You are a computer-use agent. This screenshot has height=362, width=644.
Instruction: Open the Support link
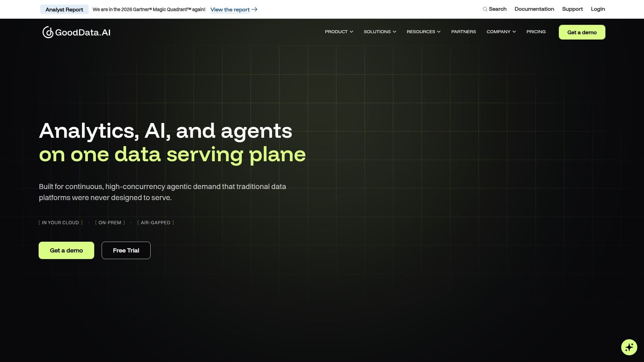click(x=573, y=9)
